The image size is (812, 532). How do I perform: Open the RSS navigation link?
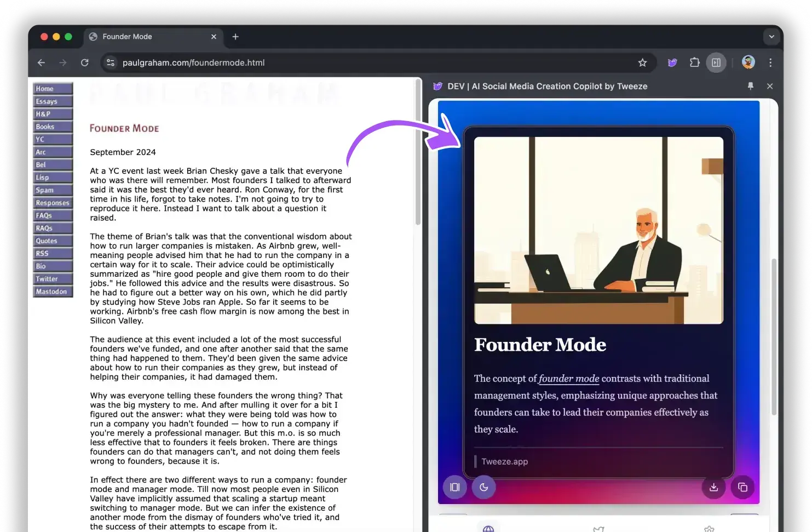(x=53, y=254)
